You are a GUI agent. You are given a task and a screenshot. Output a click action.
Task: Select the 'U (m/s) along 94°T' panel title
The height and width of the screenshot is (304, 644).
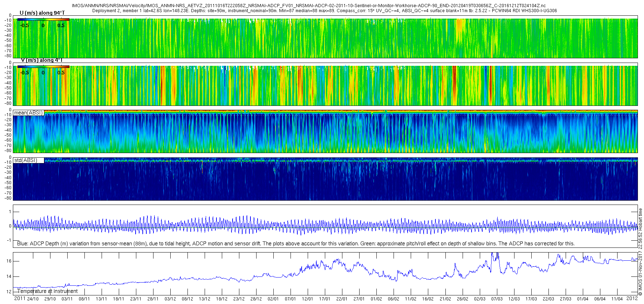pyautogui.click(x=42, y=13)
